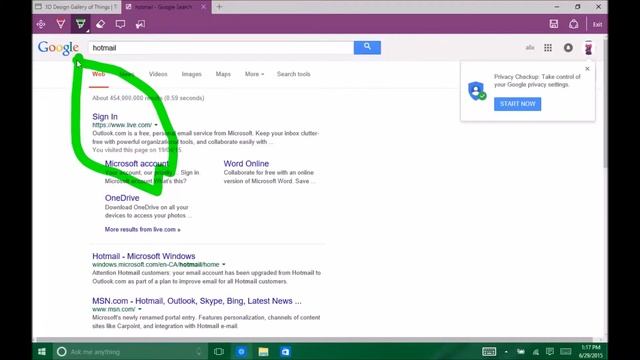The width and height of the screenshot is (640, 360).
Task: Open File Explorer from taskbar
Action: pos(263,351)
